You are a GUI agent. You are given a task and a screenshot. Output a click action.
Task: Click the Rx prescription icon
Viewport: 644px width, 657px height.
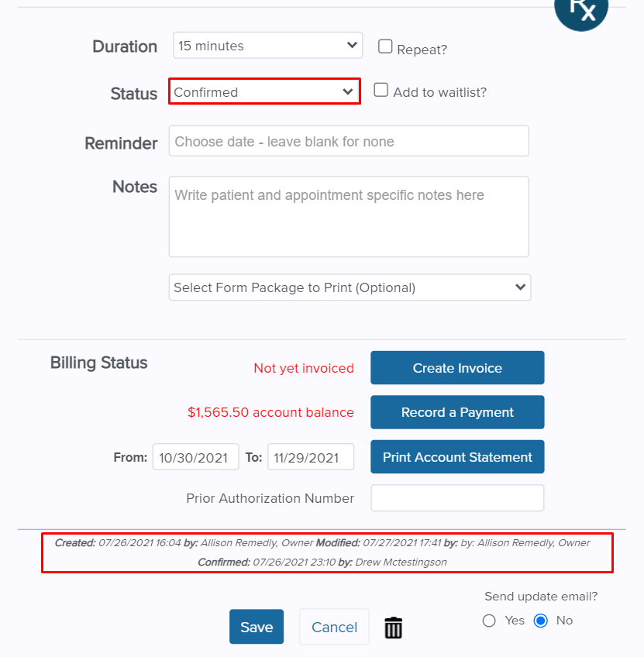[x=580, y=11]
